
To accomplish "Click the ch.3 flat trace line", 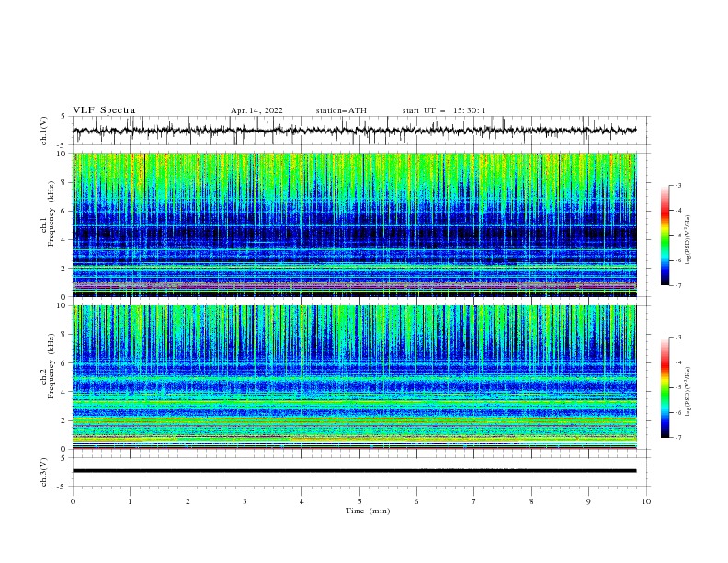I will [x=354, y=471].
